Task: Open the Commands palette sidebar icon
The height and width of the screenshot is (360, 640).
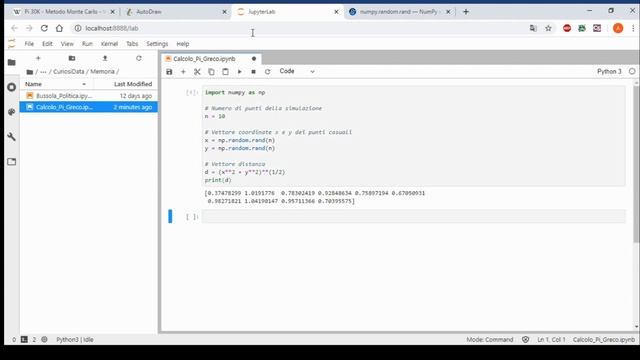Action: 11,112
